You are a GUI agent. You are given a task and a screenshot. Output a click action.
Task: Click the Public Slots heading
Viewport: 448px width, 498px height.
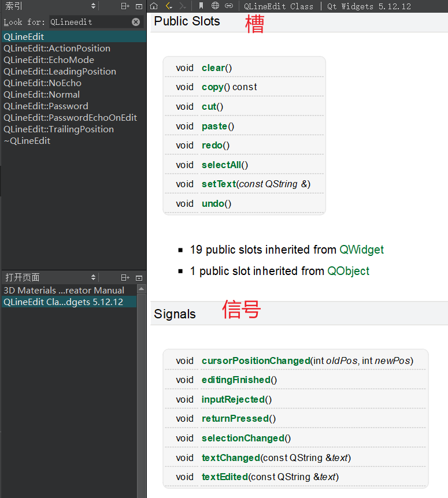[x=187, y=21]
